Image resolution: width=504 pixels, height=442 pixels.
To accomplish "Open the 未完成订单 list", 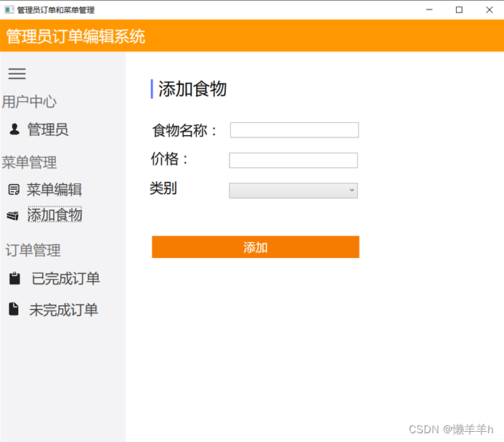I will [x=64, y=310].
